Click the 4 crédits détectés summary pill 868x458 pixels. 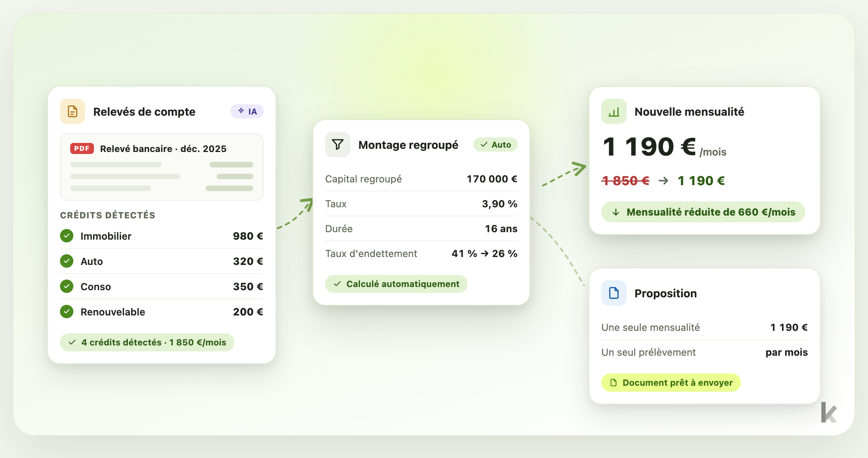click(147, 342)
